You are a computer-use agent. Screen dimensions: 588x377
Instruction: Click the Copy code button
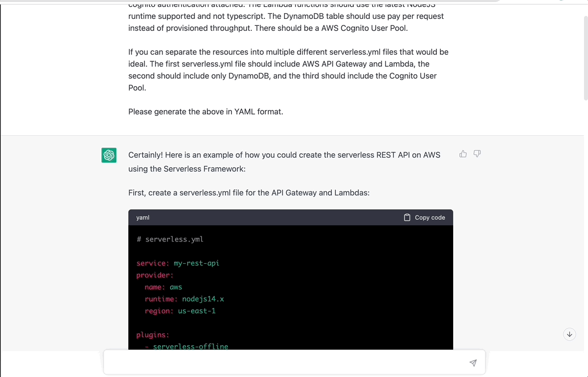[x=424, y=217]
